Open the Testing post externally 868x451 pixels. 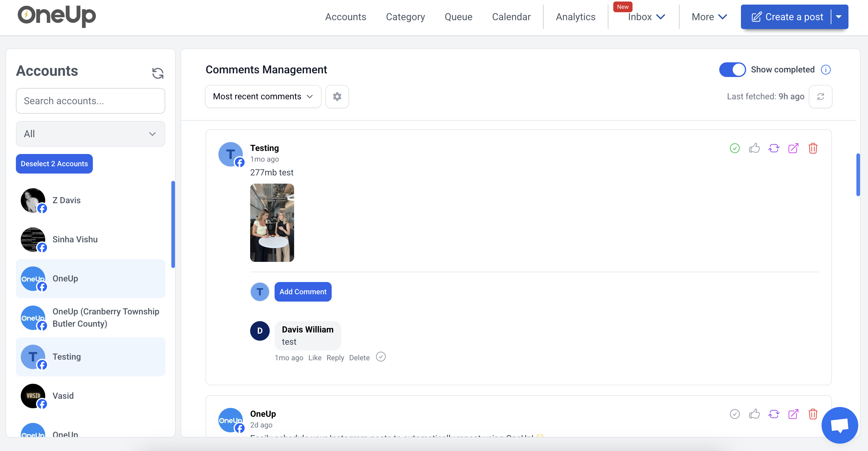(x=793, y=148)
